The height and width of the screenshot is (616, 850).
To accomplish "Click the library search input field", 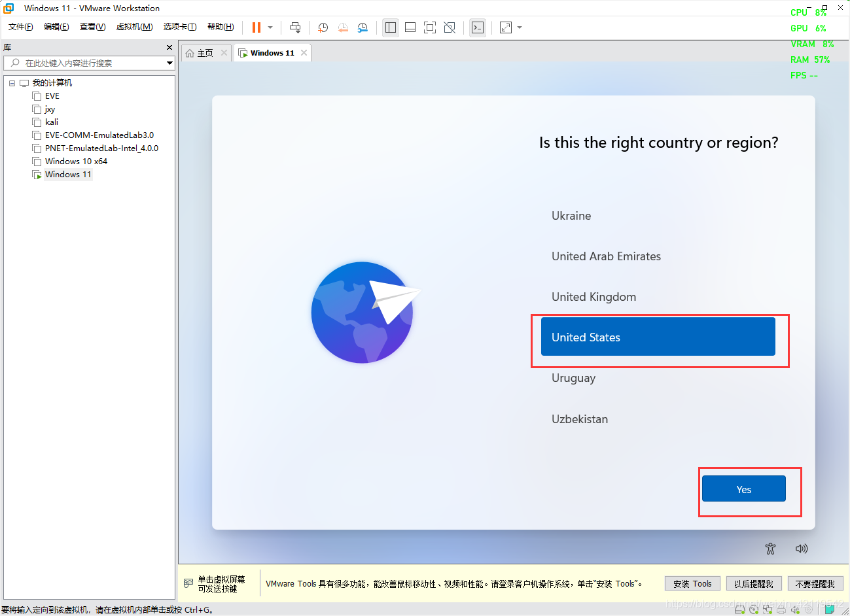I will point(90,63).
